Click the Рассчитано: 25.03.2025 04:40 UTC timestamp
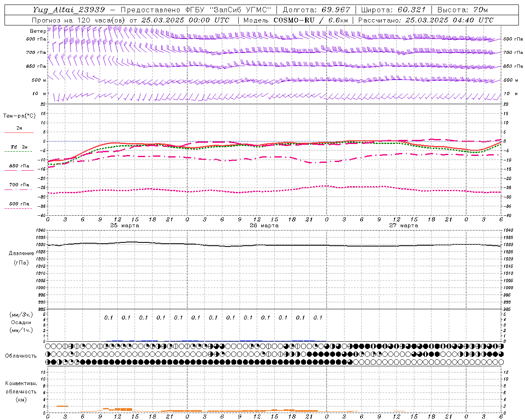Screen dimensions: 525x420 (x=426, y=20)
